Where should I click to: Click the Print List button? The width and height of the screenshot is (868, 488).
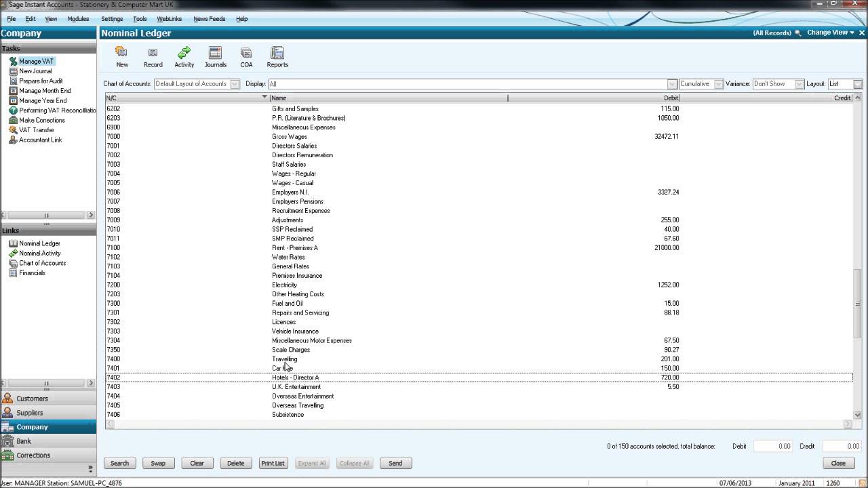(x=273, y=463)
